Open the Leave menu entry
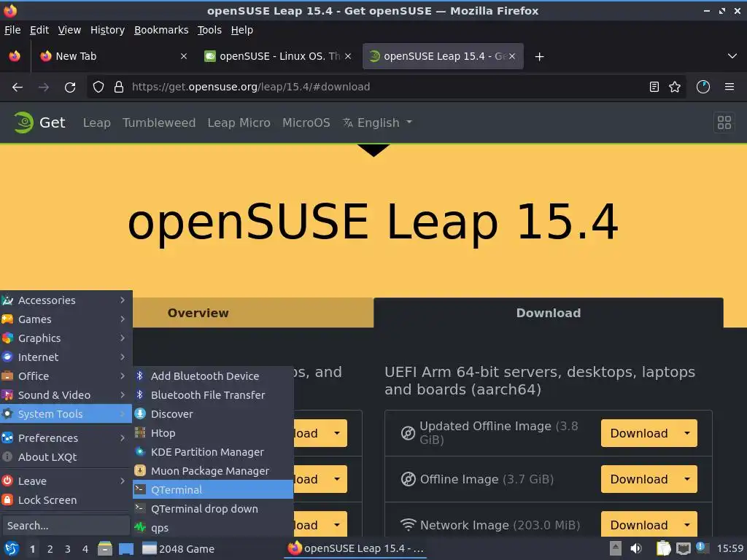This screenshot has width=747, height=560. click(x=66, y=481)
